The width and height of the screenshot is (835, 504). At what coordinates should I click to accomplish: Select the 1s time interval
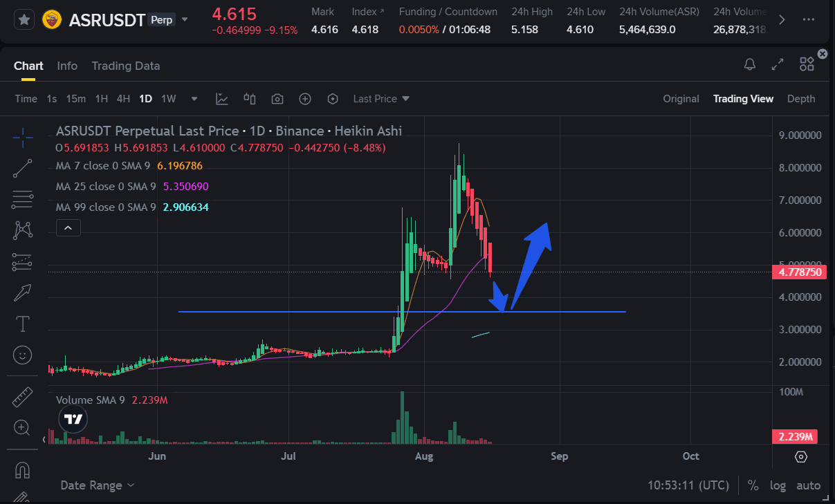pos(52,99)
